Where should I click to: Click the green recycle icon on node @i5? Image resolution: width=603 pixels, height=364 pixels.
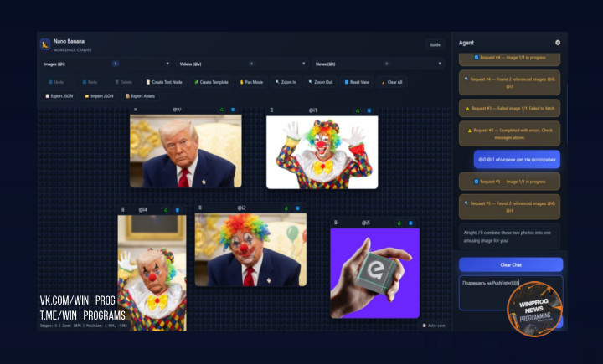click(x=399, y=223)
